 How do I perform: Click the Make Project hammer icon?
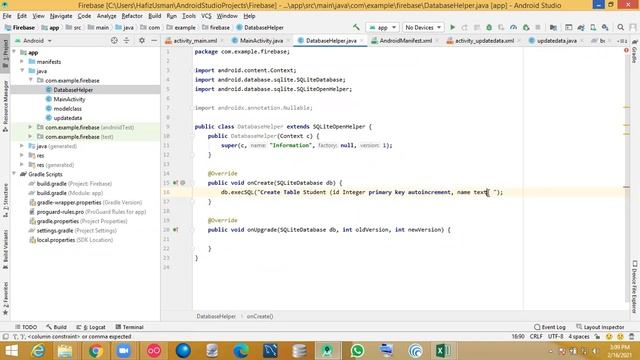(356, 27)
